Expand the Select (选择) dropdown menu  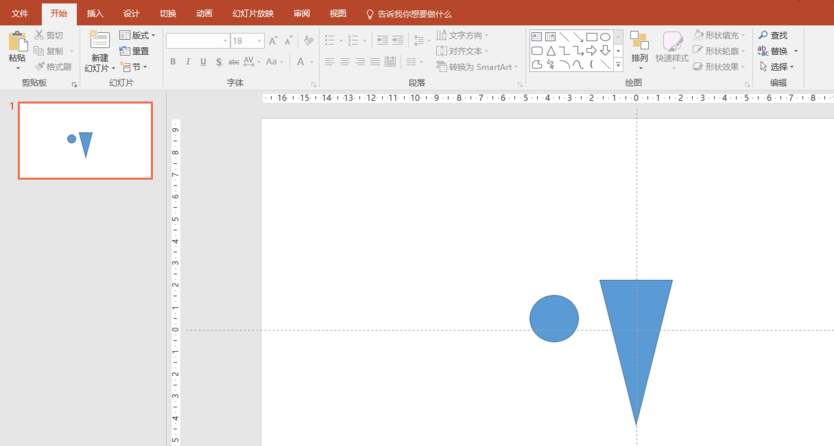pos(778,67)
